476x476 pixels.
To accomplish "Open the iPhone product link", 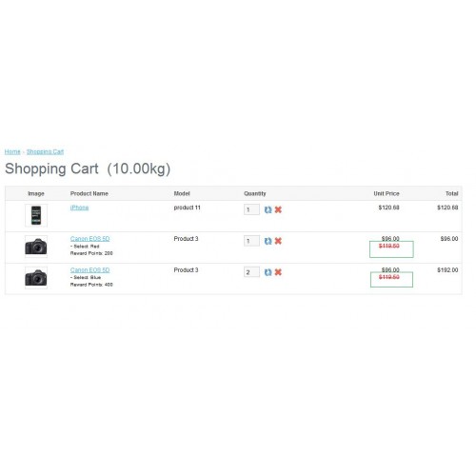I will coord(79,208).
